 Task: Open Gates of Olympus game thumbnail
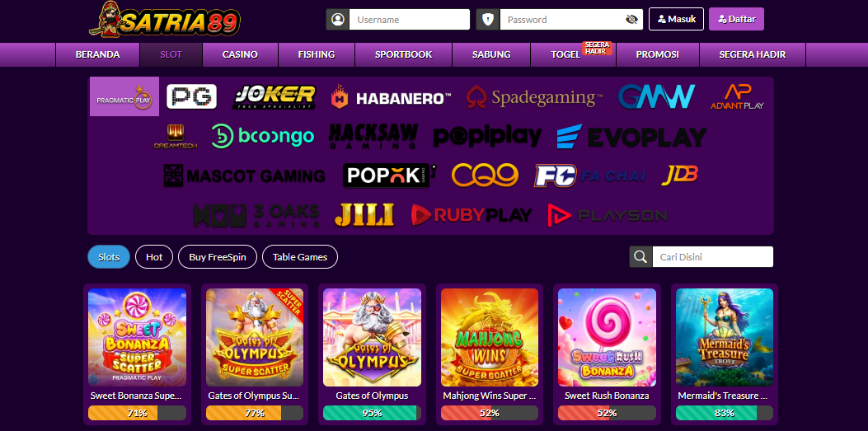(372, 338)
